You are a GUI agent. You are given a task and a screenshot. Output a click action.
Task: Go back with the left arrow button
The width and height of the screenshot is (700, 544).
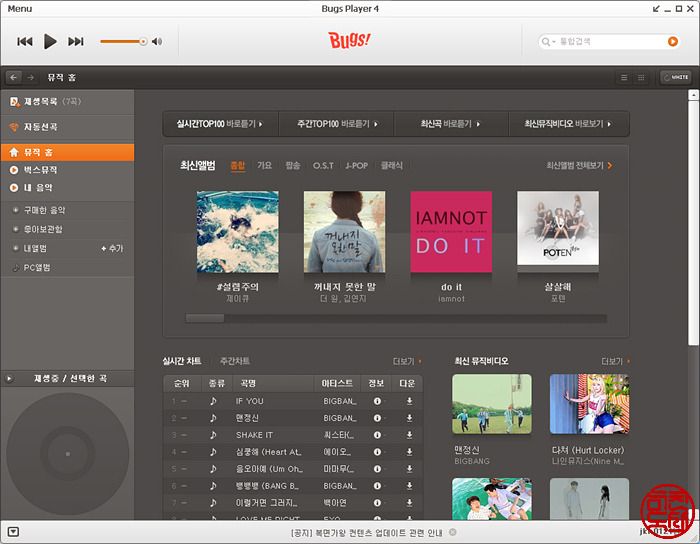coord(14,78)
